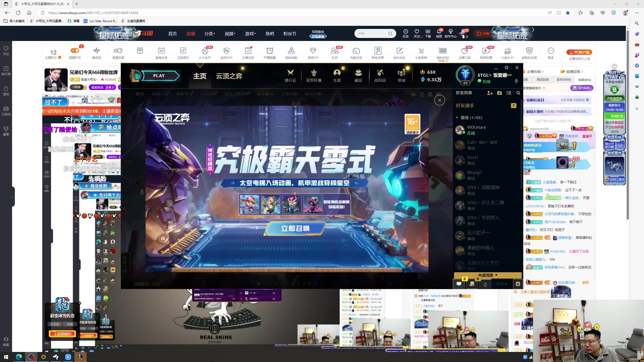Click the 发布动态 post update icon
Screen dimensions: 644x362
(x=399, y=53)
